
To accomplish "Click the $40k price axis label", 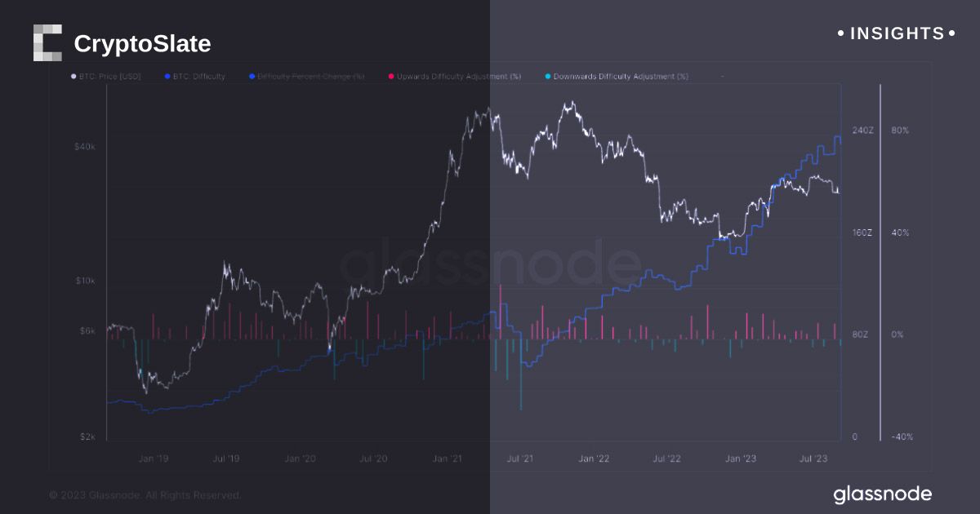I will click(85, 147).
